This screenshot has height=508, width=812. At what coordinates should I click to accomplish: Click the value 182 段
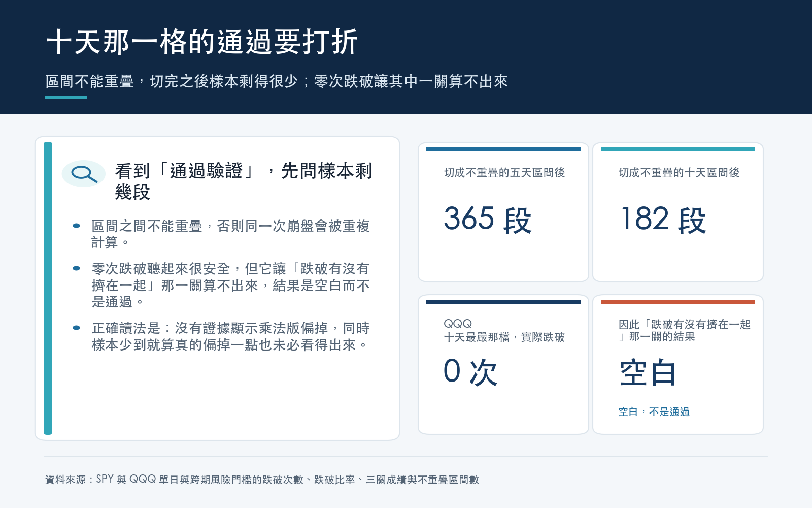pos(663,219)
